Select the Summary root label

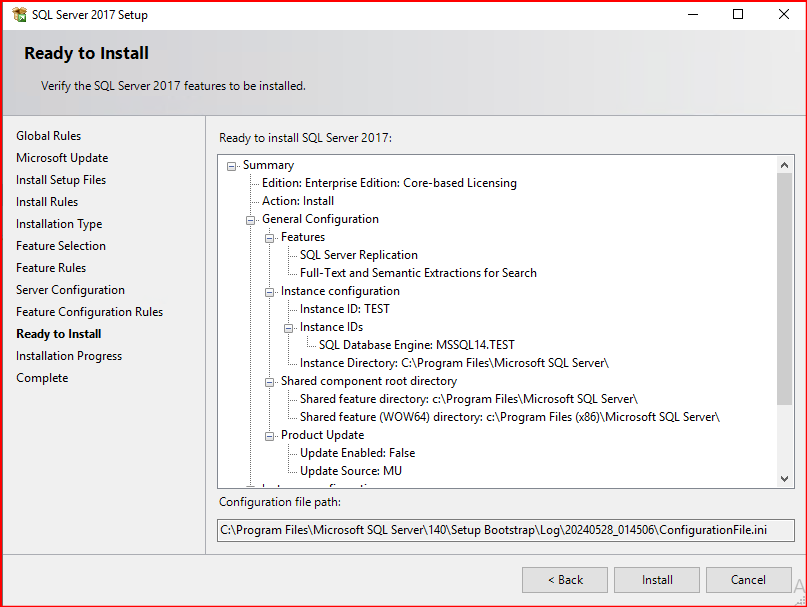[x=268, y=165]
